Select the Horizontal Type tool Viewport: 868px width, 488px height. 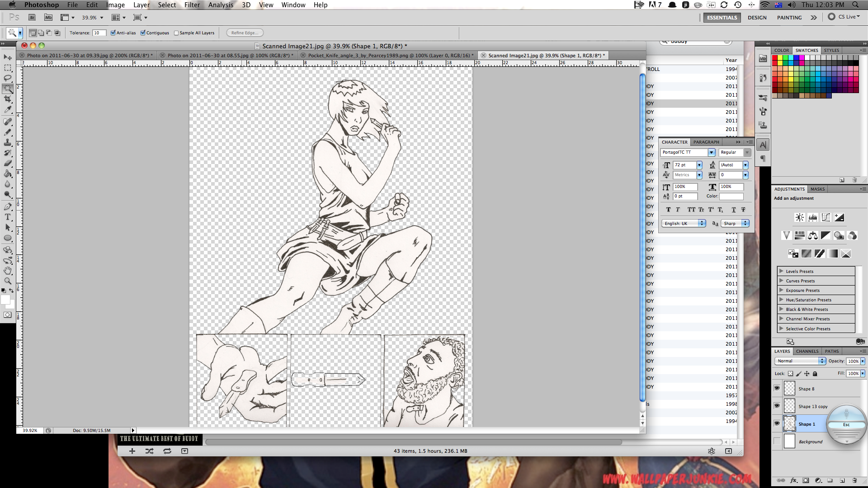coord(8,217)
